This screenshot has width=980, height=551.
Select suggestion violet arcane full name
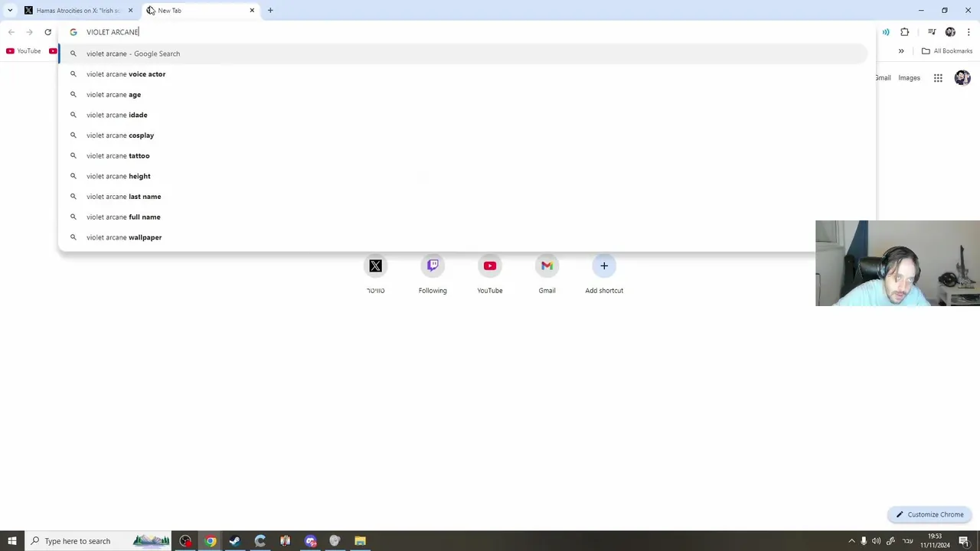tap(463, 217)
